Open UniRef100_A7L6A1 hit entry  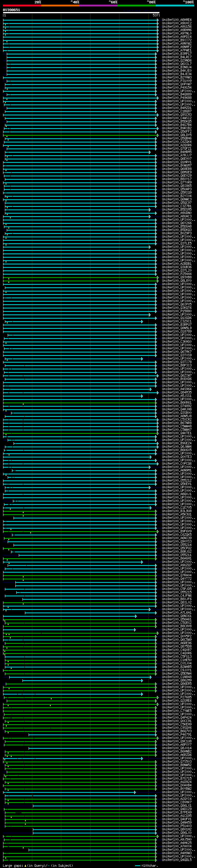pos(177,612)
